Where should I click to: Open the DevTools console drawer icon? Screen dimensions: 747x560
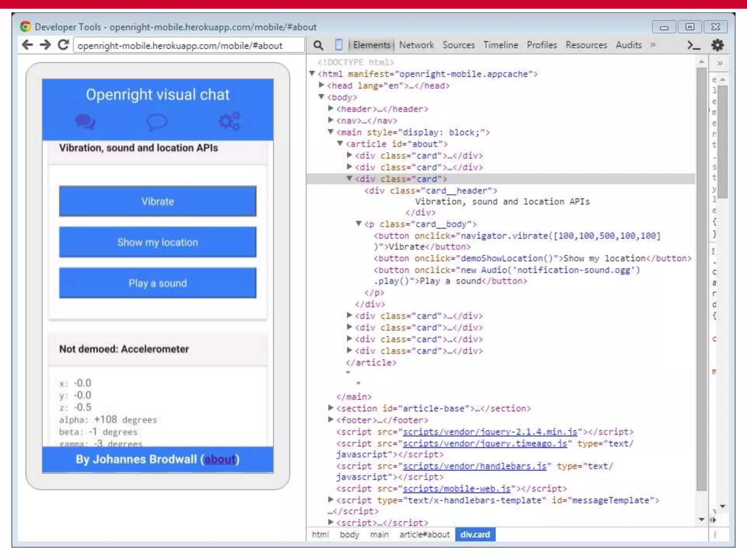click(x=693, y=45)
